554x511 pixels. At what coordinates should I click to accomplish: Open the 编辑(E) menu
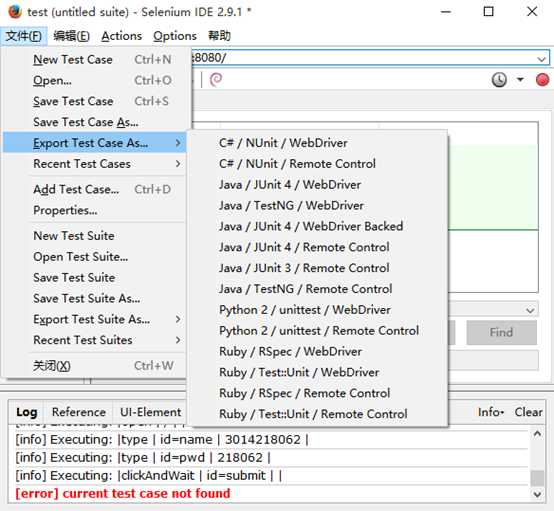[71, 36]
